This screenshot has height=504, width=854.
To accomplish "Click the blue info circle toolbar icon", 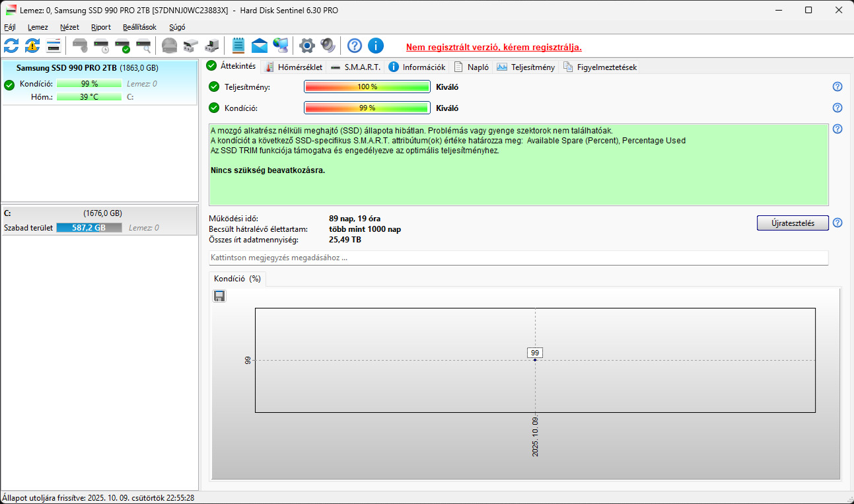I will [x=376, y=46].
